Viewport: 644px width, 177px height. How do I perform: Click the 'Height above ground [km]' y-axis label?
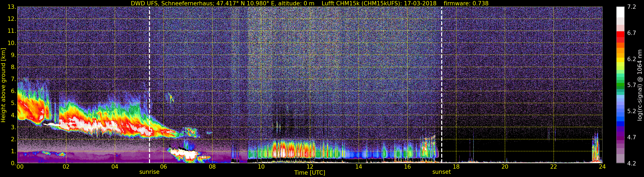[x=3, y=85]
